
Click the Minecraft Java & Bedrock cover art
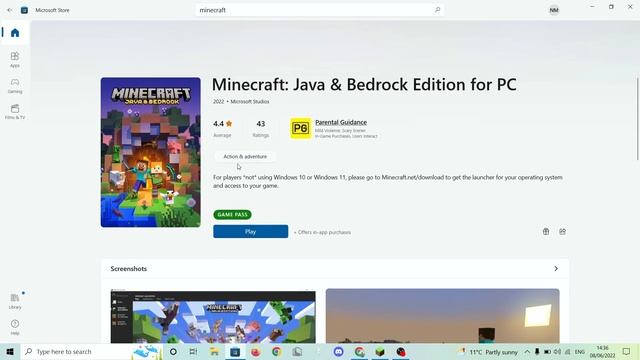[x=151, y=152]
